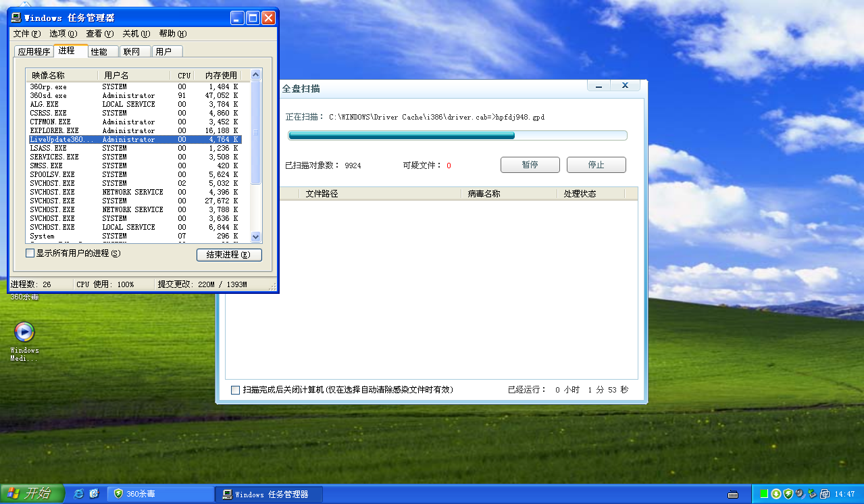Open the 关机(U) menu

[x=136, y=34]
